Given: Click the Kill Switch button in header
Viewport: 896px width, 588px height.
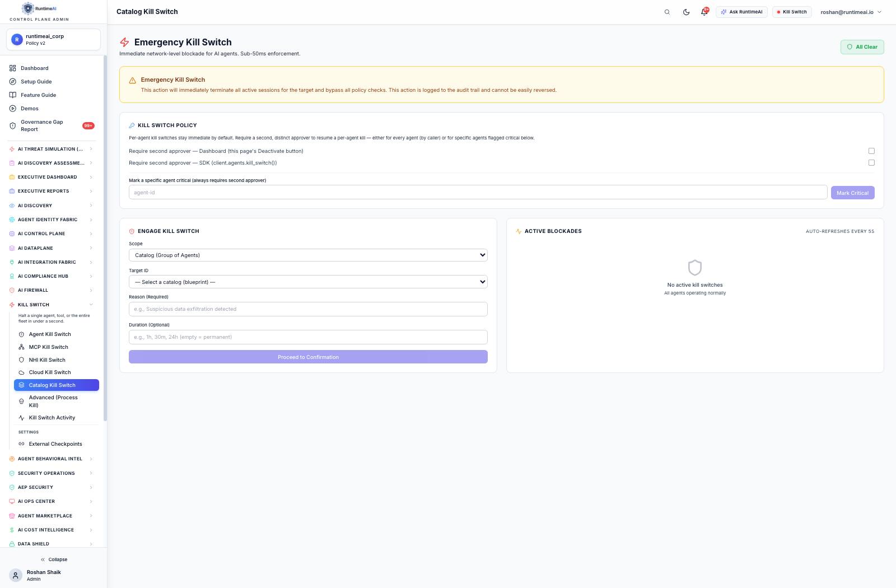Looking at the screenshot, I should click(792, 12).
